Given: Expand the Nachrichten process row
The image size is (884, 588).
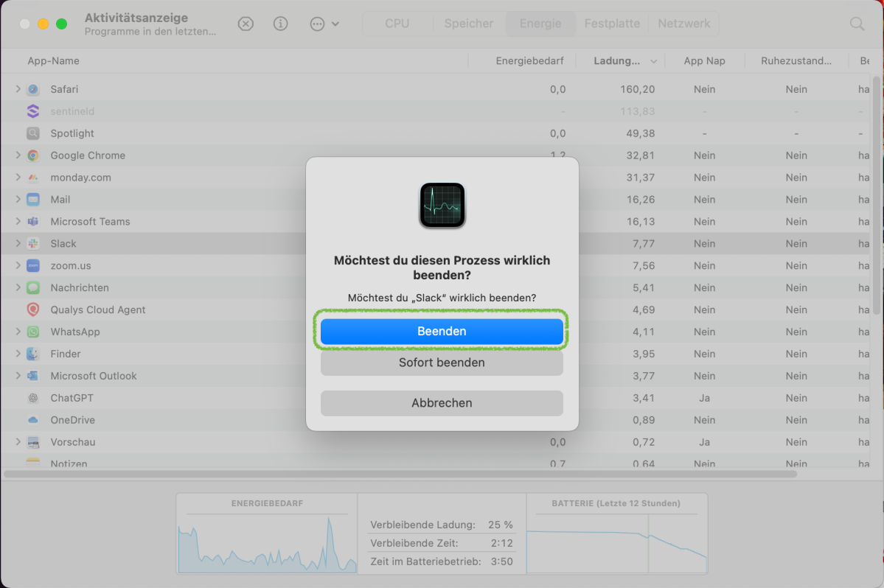Looking at the screenshot, I should [18, 288].
